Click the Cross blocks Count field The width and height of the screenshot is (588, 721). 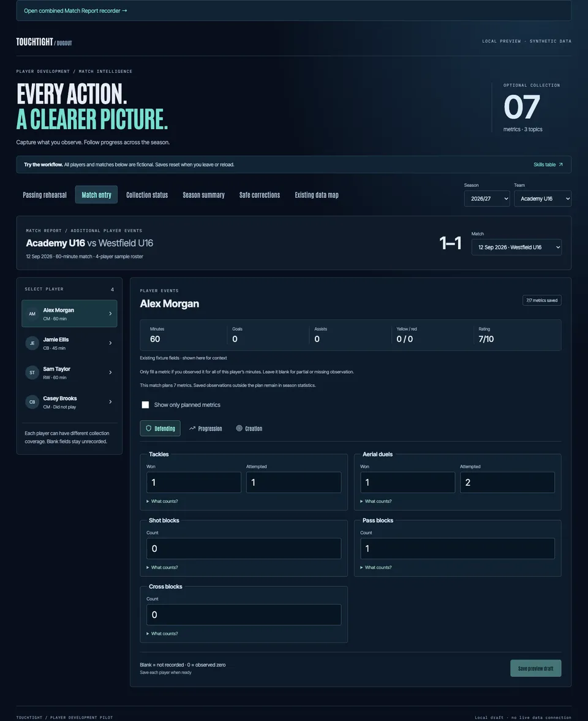click(244, 615)
